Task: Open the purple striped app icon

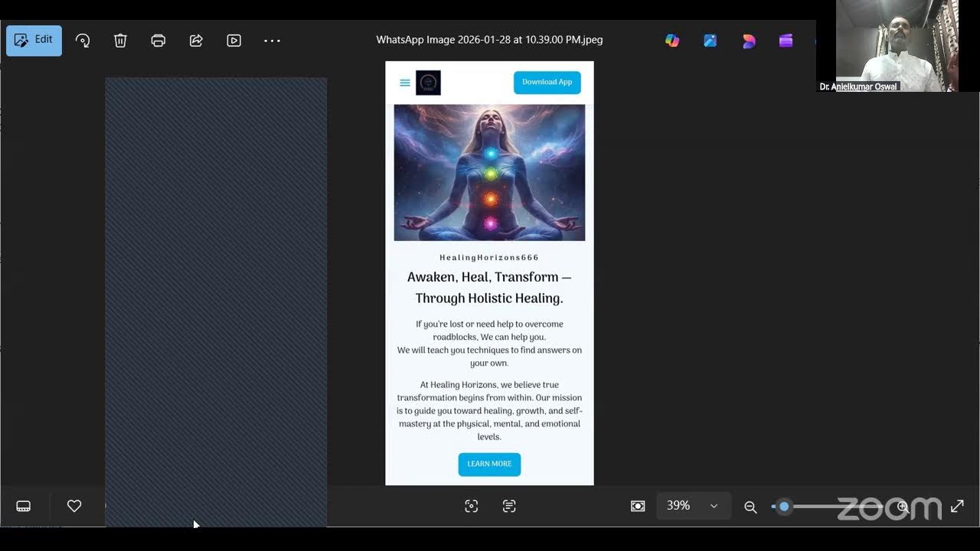Action: (x=786, y=41)
